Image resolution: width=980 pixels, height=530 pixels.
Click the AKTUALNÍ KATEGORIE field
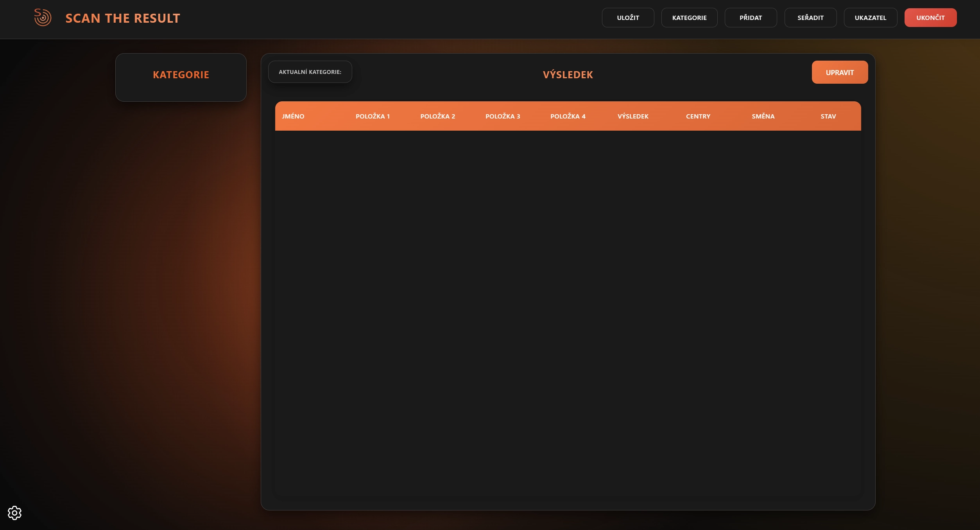tap(310, 72)
